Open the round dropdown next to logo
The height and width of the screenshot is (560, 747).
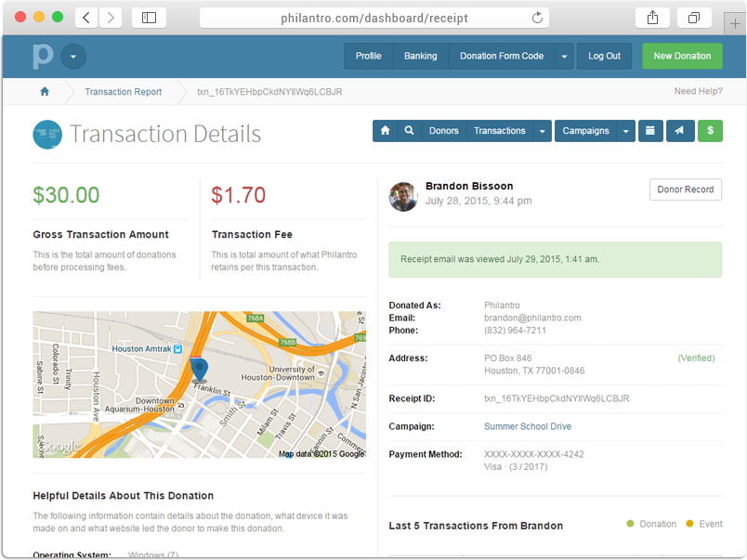tap(73, 57)
